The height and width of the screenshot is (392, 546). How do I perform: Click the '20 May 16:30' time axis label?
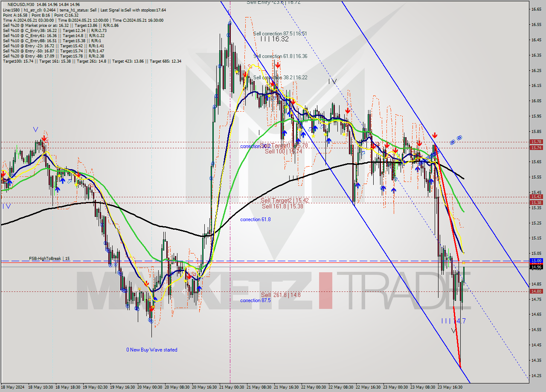(x=203, y=387)
